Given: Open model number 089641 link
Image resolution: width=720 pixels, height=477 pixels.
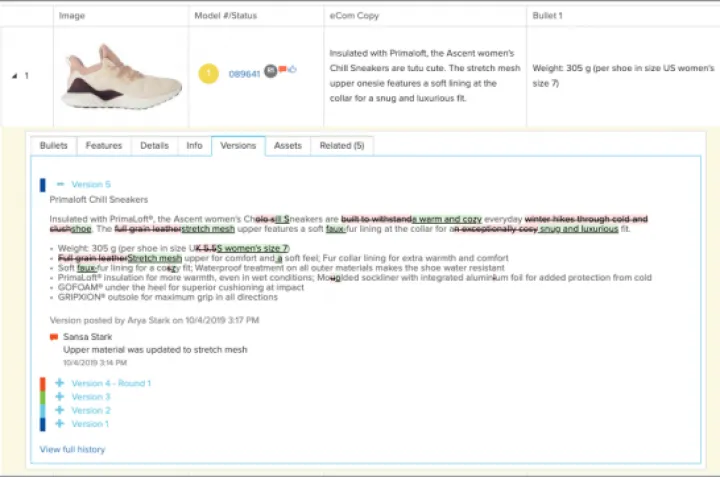Looking at the screenshot, I should coord(244,74).
